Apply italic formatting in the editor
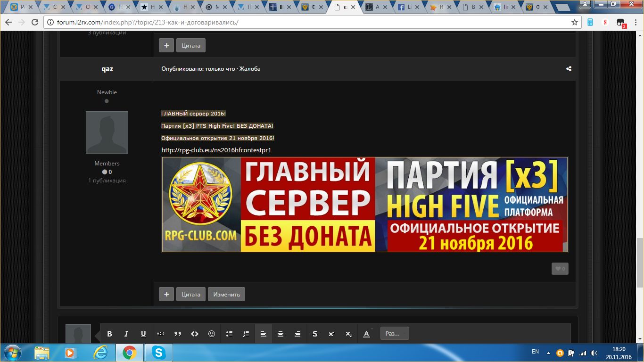644x362 pixels. [126, 334]
